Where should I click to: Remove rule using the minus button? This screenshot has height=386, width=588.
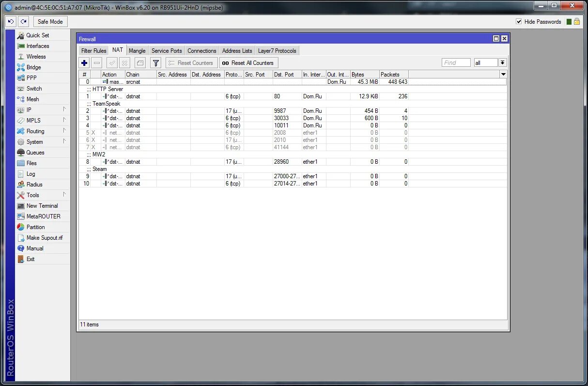97,63
